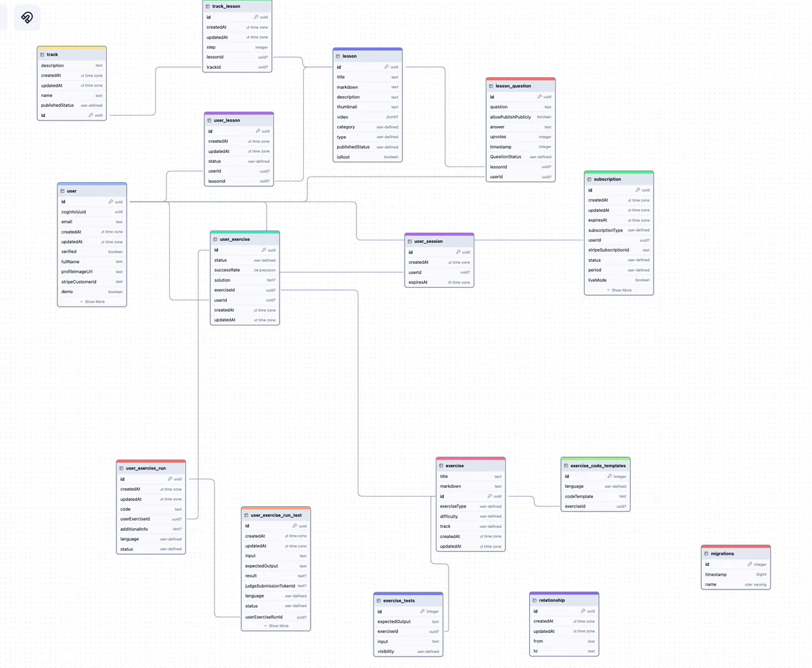Click judgeSubmissionTokenId row
This screenshot has width=812, height=668.
pos(276,585)
